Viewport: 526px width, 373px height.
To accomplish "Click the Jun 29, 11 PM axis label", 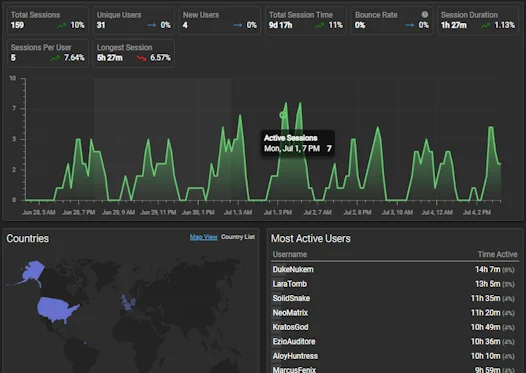I will [158, 212].
